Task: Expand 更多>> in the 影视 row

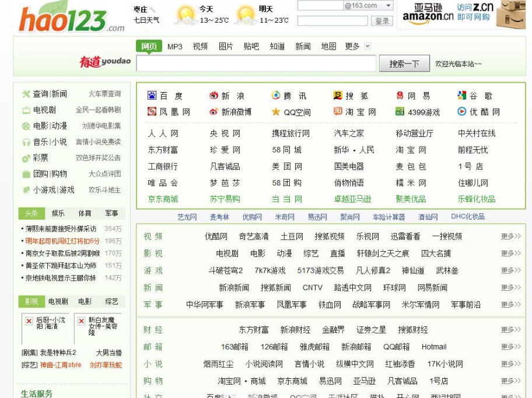Action: [x=510, y=253]
